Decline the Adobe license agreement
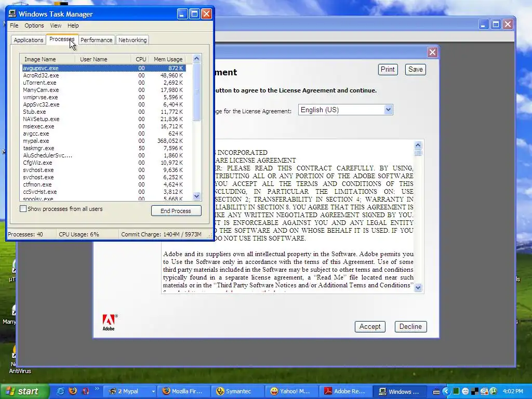Image resolution: width=532 pixels, height=399 pixels. point(410,326)
